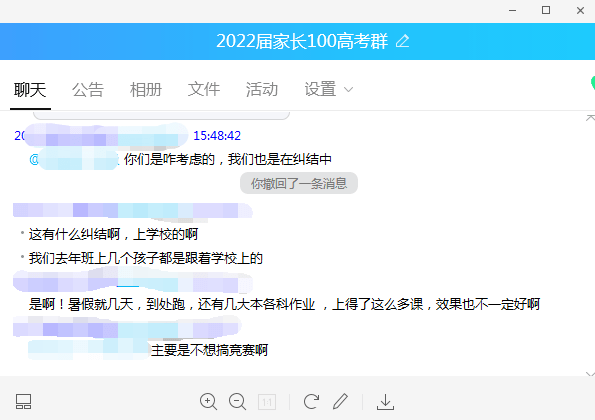Screen dimensions: 595x420
Task: Click the 你撤回了一条消息 notice
Action: 299,183
